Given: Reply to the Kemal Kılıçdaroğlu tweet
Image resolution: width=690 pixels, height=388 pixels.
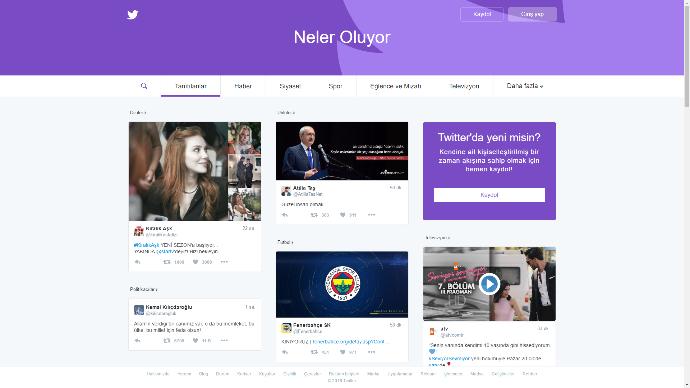Looking at the screenshot, I should point(138,340).
